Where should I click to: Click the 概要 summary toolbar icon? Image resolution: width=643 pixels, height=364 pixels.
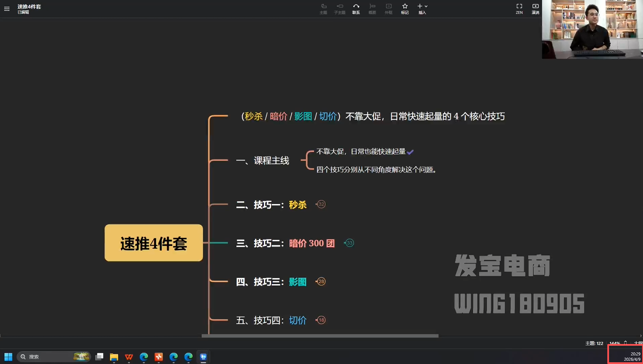point(372,8)
